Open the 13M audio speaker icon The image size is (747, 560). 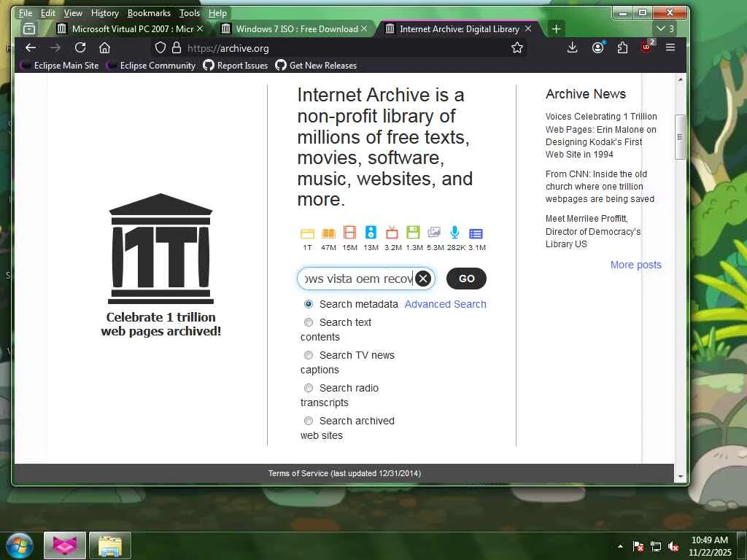pos(371,233)
